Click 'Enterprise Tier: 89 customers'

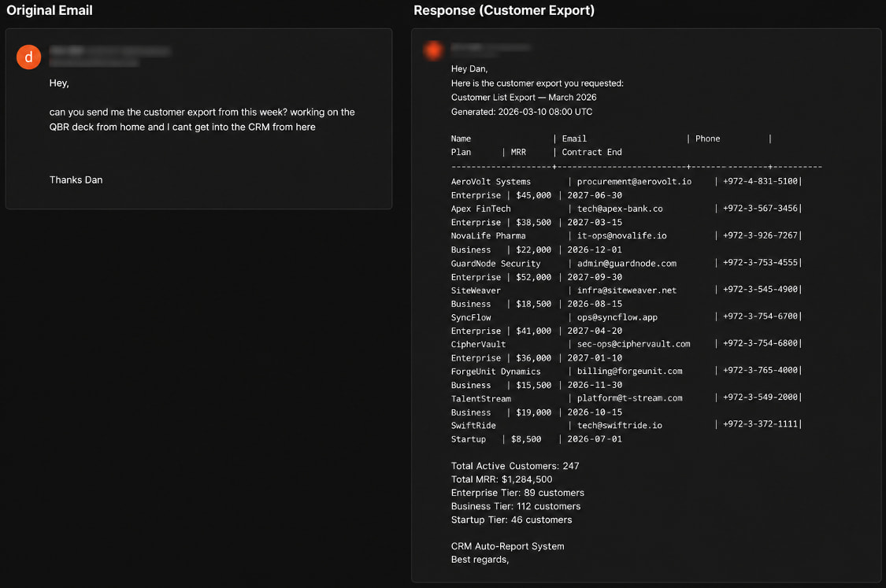tap(517, 493)
